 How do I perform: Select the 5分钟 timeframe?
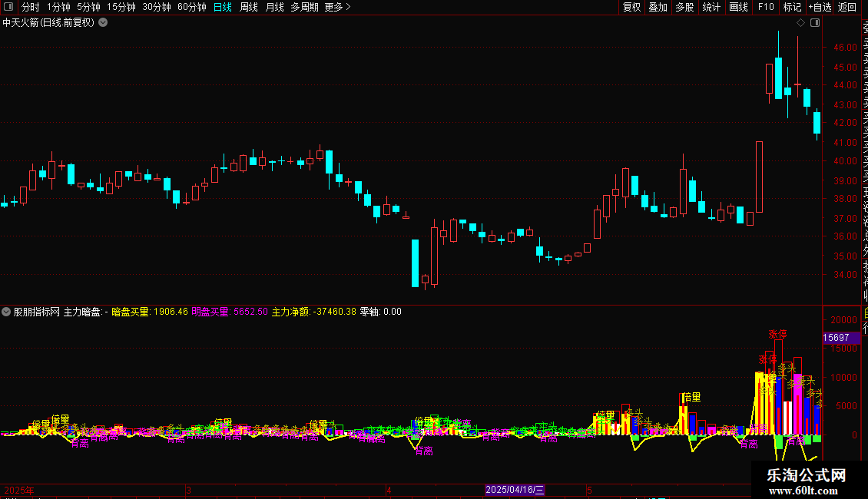(x=88, y=7)
